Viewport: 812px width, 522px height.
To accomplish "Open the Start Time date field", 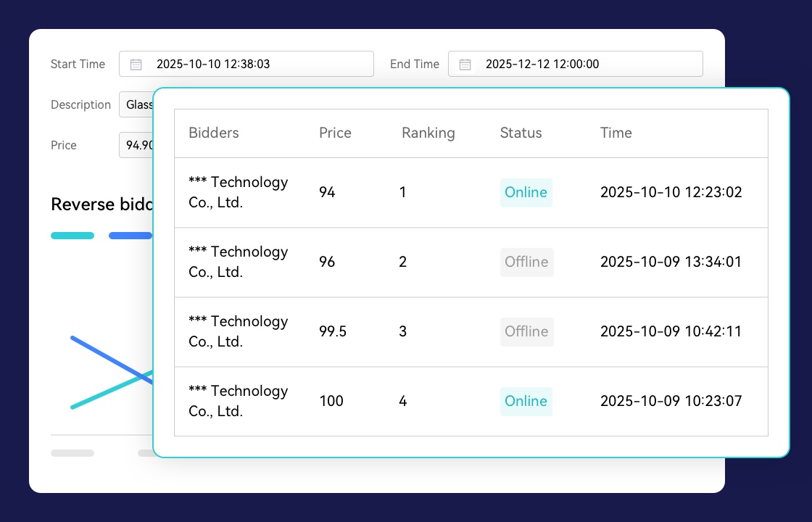I will click(x=246, y=64).
